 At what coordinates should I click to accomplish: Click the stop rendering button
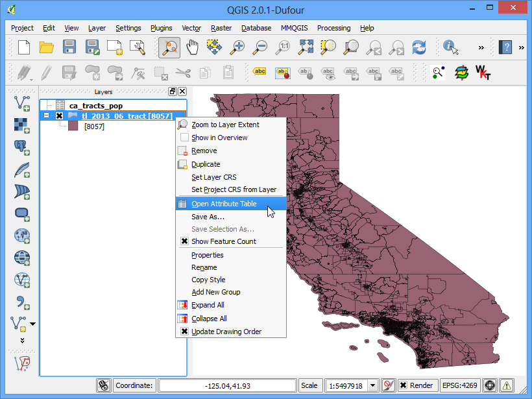click(x=388, y=385)
